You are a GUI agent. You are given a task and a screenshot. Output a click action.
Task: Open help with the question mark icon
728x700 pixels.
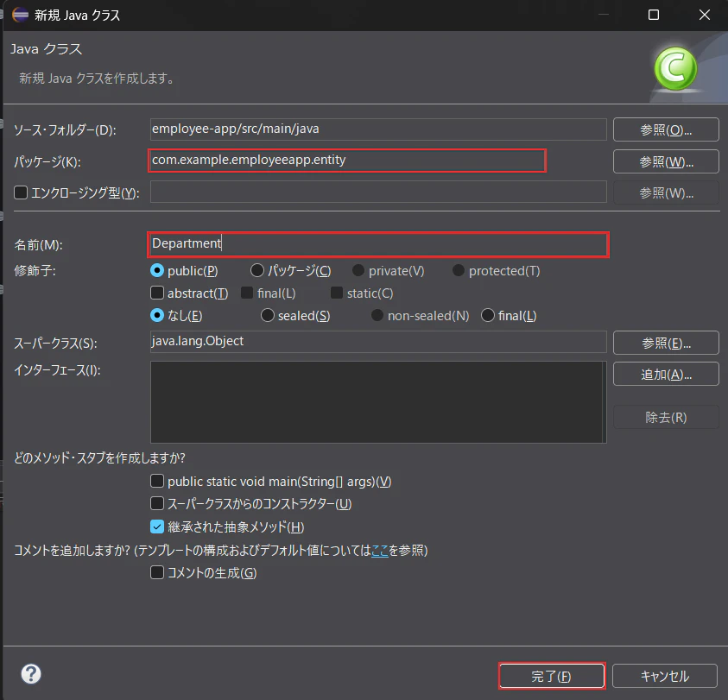tap(31, 674)
